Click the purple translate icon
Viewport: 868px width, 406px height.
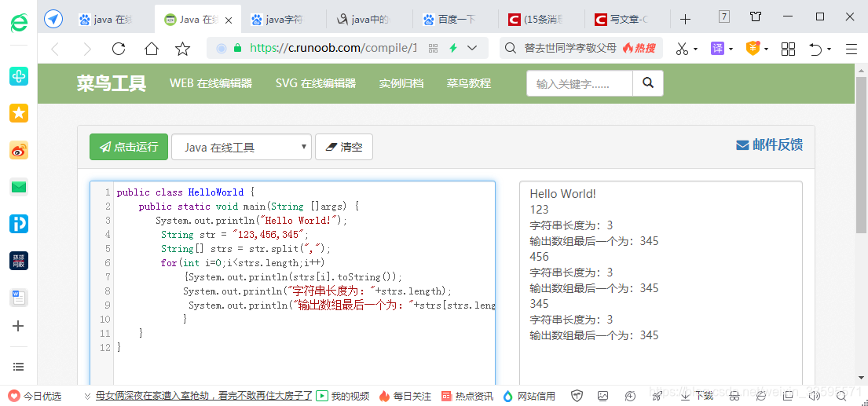(x=717, y=49)
